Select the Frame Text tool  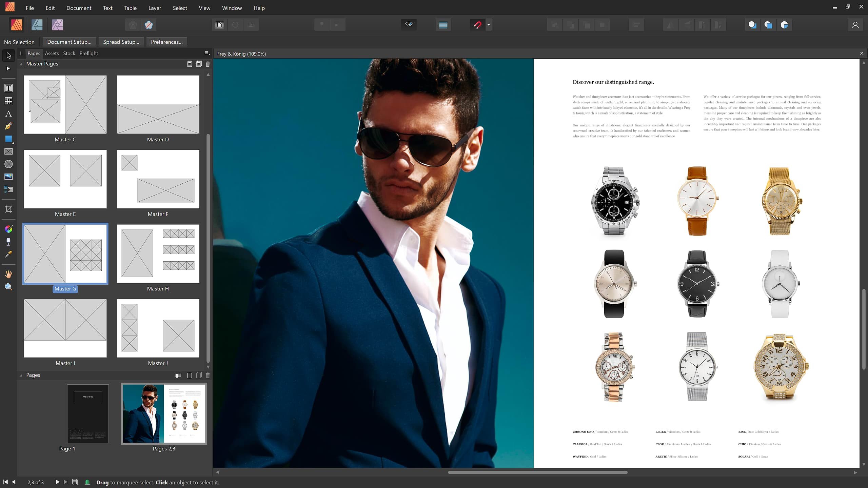(8, 88)
